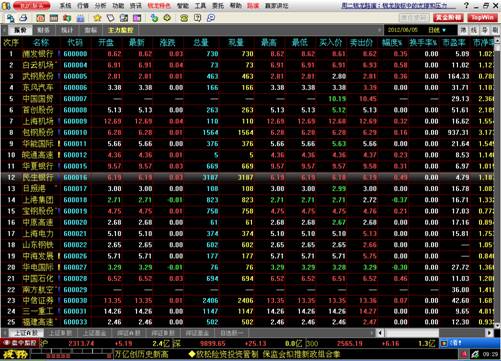Click the horizontal scrollbar right arrow
Viewport: 501px width, 361px height.
(489, 333)
